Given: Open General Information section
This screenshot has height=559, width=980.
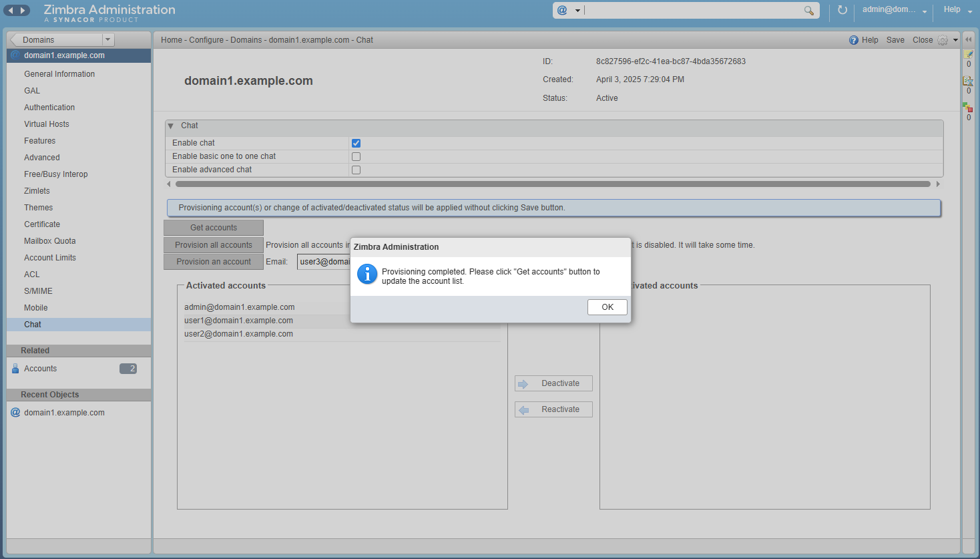Looking at the screenshot, I should pyautogui.click(x=59, y=74).
